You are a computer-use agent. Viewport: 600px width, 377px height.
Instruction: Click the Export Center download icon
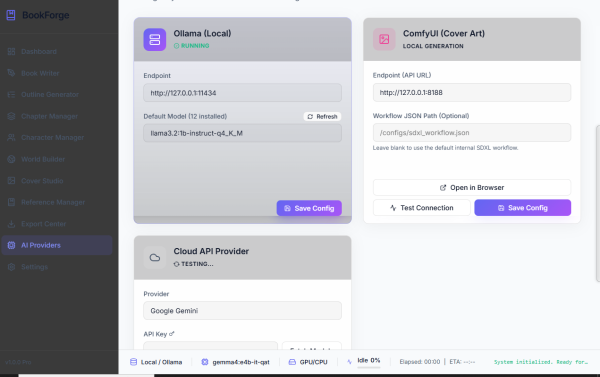pyautogui.click(x=11, y=224)
